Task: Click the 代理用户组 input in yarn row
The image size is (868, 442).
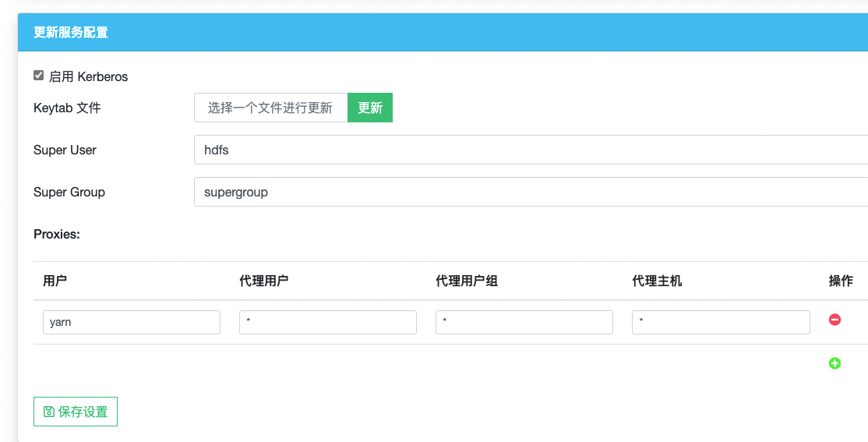Action: pyautogui.click(x=524, y=322)
